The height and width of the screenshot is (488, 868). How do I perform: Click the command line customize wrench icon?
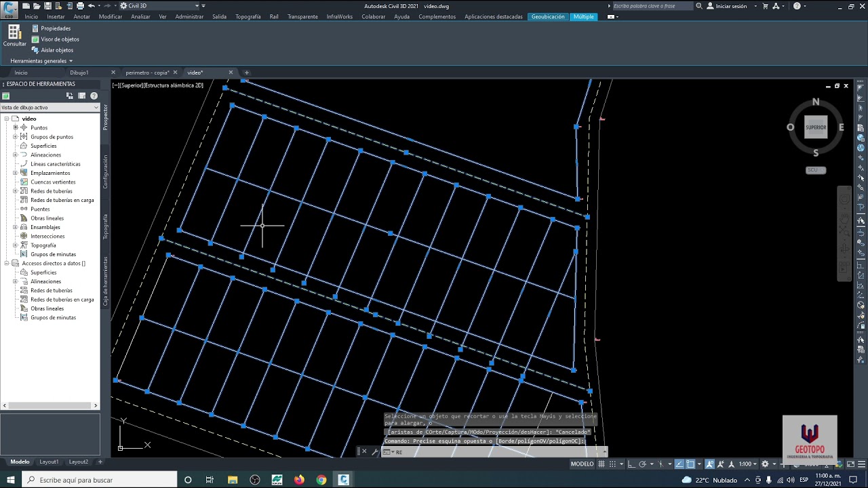pyautogui.click(x=375, y=452)
